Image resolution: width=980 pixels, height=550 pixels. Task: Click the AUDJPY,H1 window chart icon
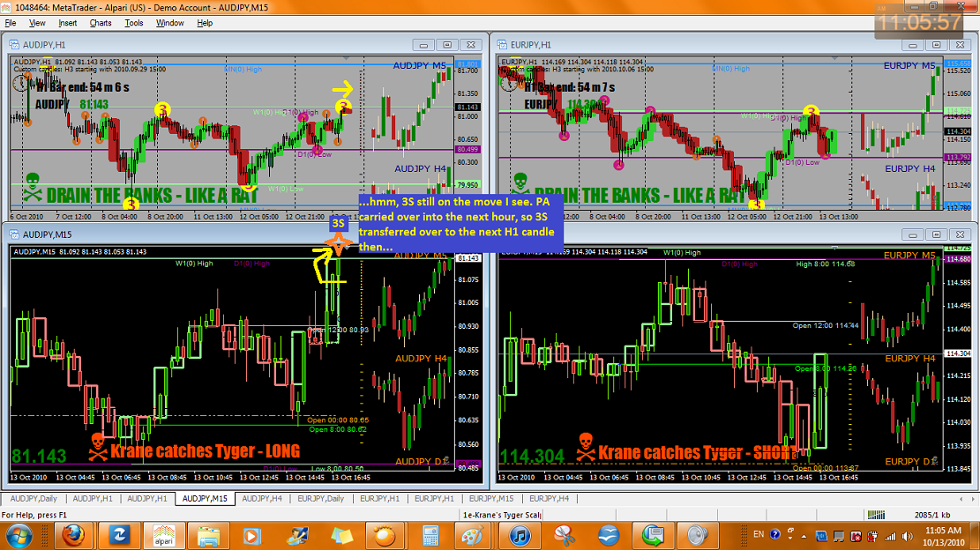pyautogui.click(x=14, y=45)
